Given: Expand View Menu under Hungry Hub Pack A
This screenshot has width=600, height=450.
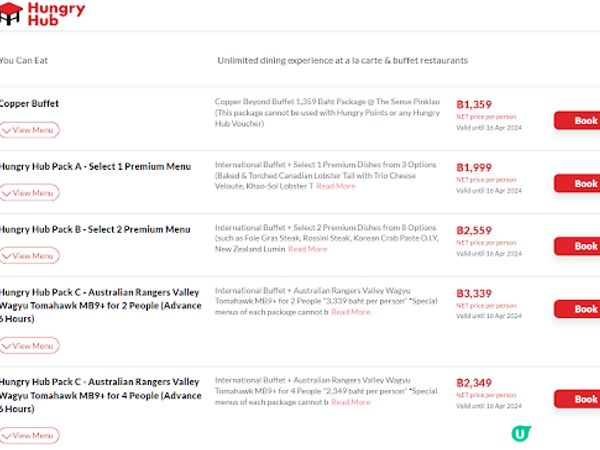Looking at the screenshot, I should [30, 193].
